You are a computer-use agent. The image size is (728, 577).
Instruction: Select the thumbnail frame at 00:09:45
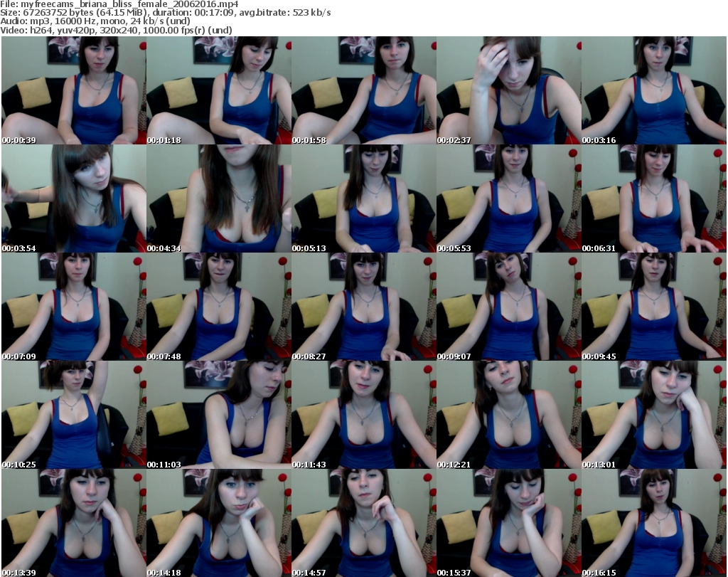click(654, 307)
